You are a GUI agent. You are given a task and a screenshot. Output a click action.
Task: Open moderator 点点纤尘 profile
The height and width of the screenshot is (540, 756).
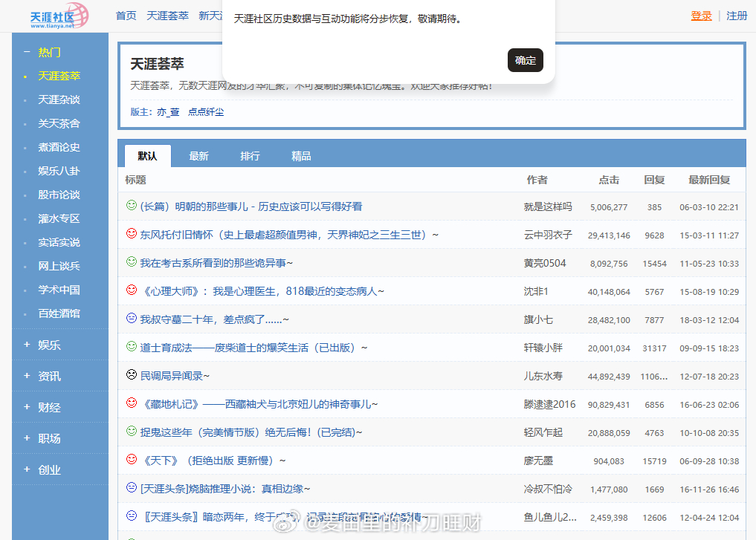[206, 112]
